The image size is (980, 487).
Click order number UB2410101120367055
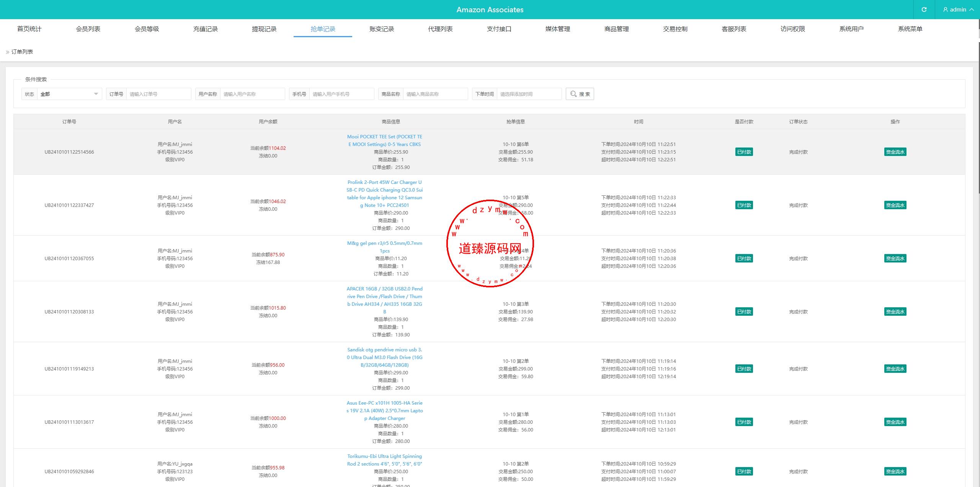pyautogui.click(x=69, y=259)
